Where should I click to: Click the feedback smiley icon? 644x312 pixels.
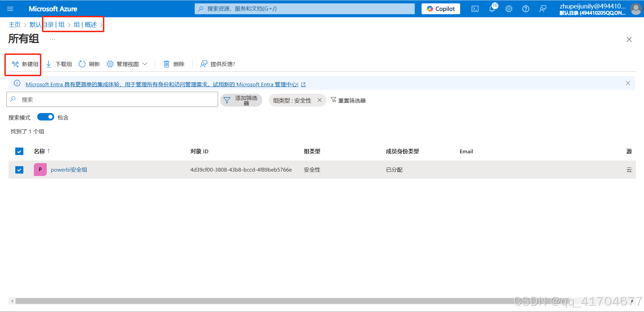click(x=542, y=9)
